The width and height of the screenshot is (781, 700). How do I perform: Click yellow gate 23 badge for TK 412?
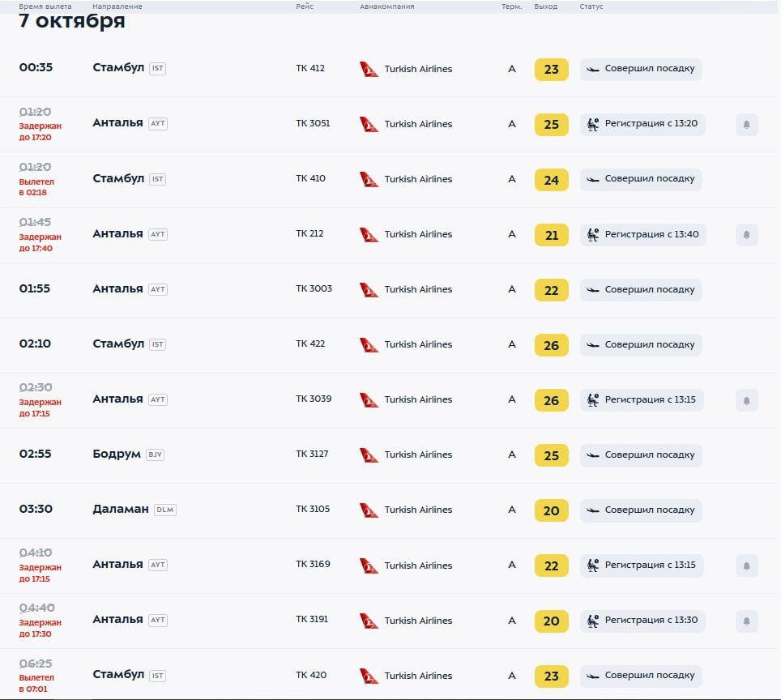[551, 70]
